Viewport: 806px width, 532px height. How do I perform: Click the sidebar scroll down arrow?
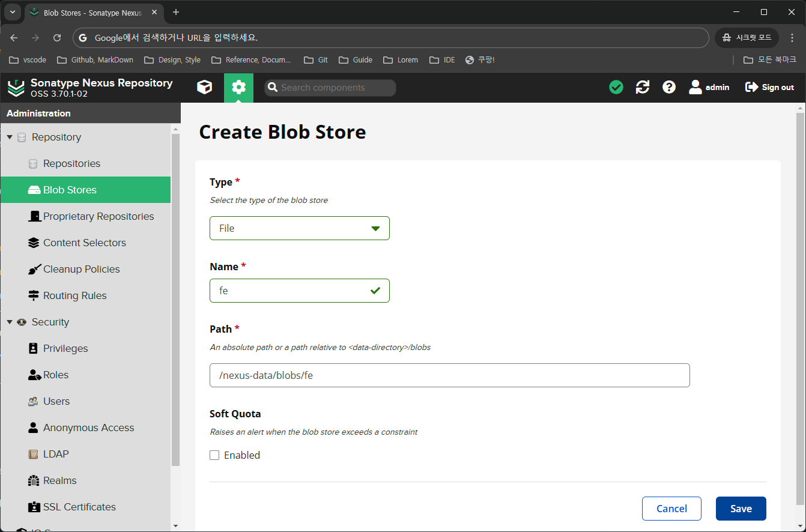(x=175, y=526)
